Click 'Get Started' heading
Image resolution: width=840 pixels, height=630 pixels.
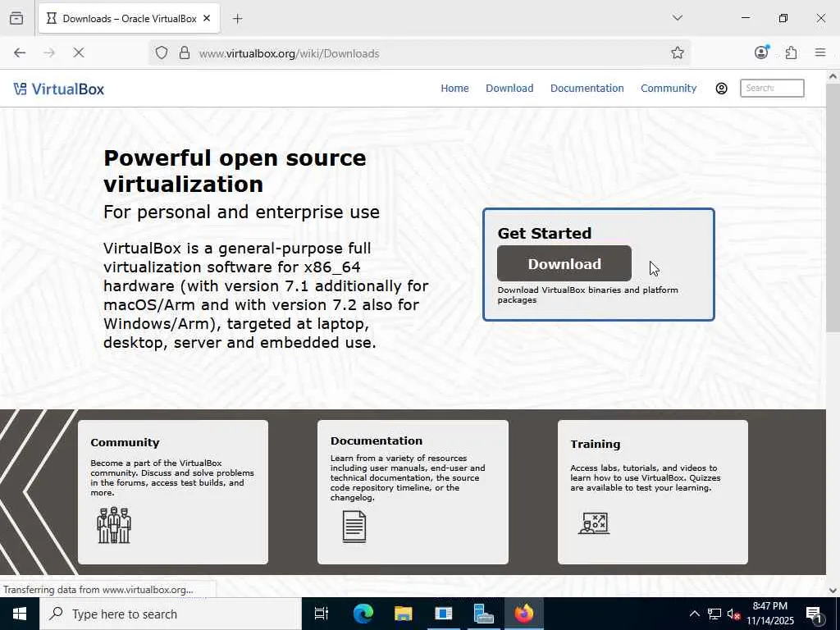545,233
